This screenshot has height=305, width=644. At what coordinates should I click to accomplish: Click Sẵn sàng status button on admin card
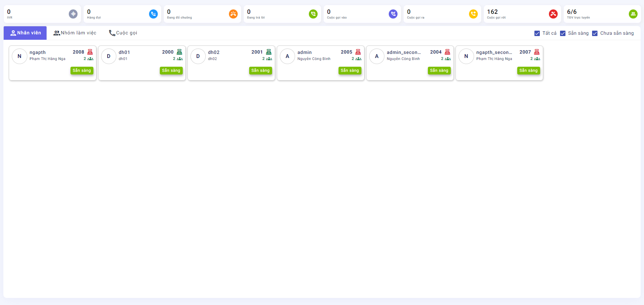click(350, 70)
